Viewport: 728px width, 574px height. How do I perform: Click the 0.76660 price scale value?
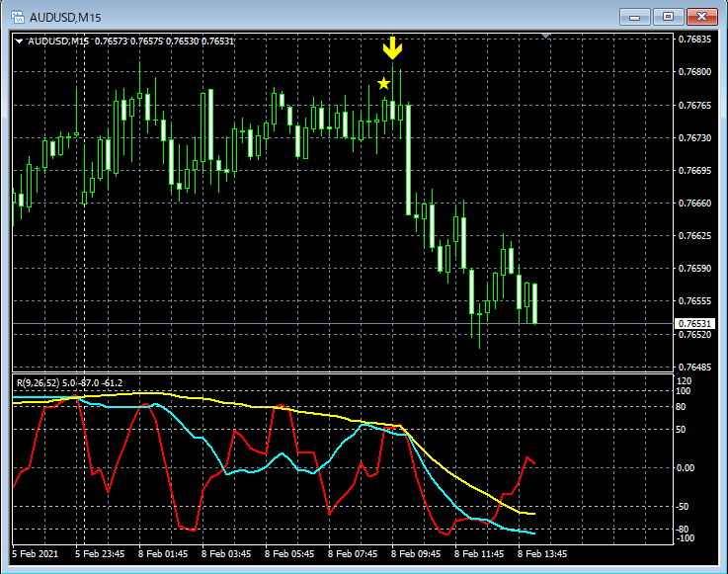click(694, 203)
